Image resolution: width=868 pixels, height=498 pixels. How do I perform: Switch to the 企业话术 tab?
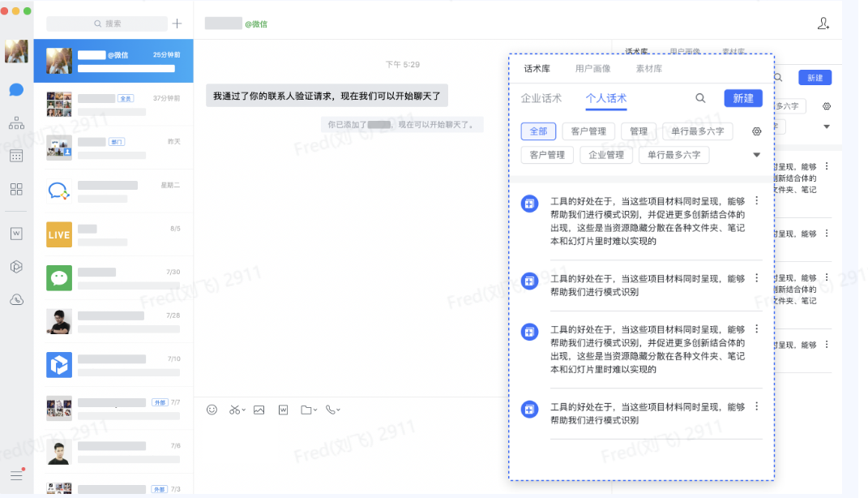pyautogui.click(x=541, y=98)
